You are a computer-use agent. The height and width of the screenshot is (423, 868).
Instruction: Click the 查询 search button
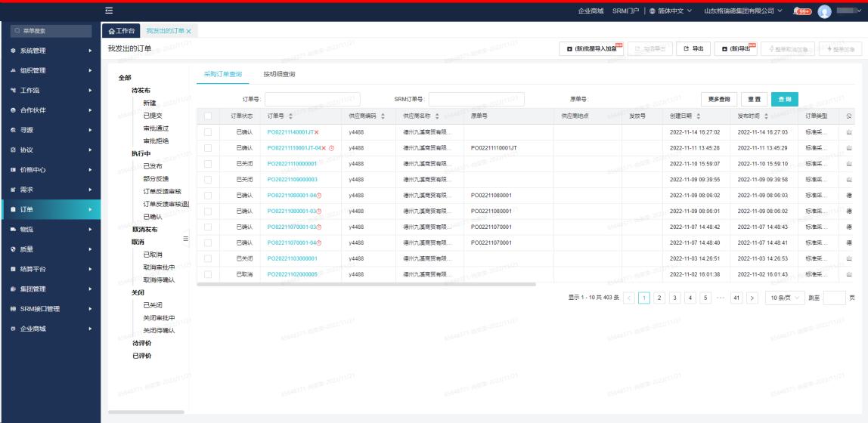[784, 99]
